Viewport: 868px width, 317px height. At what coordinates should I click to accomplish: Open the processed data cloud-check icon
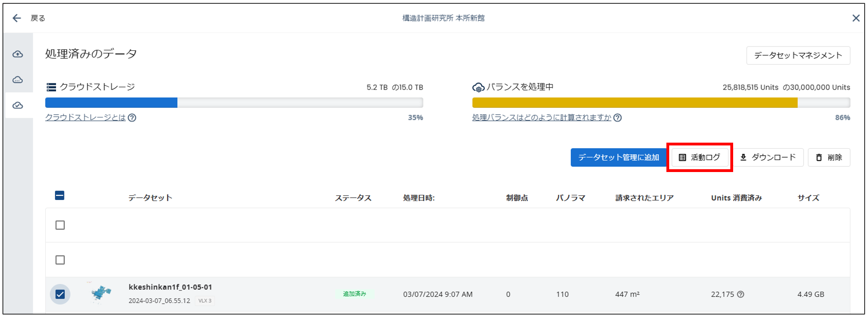click(18, 105)
